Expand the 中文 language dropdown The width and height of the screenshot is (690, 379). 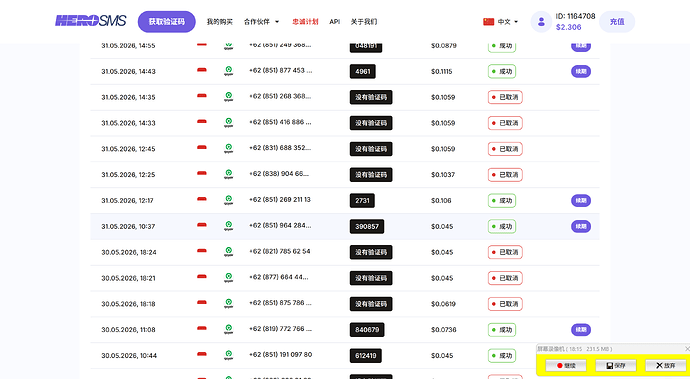point(516,22)
